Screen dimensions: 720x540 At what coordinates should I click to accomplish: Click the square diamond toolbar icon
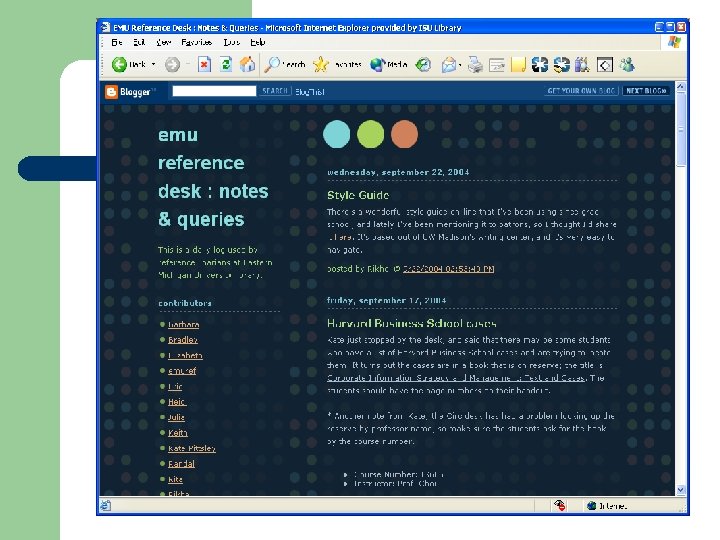605,65
